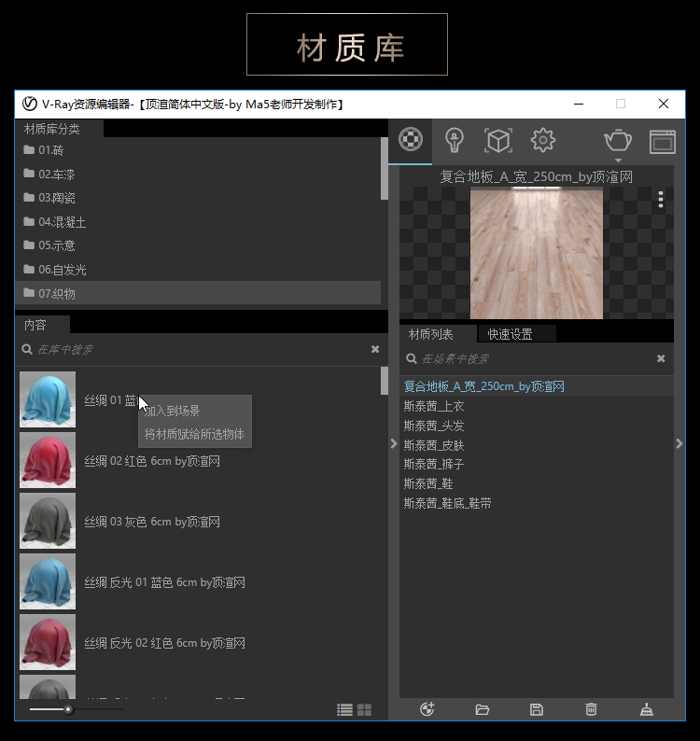Select 斯泰茜_上衣 material

(537, 406)
